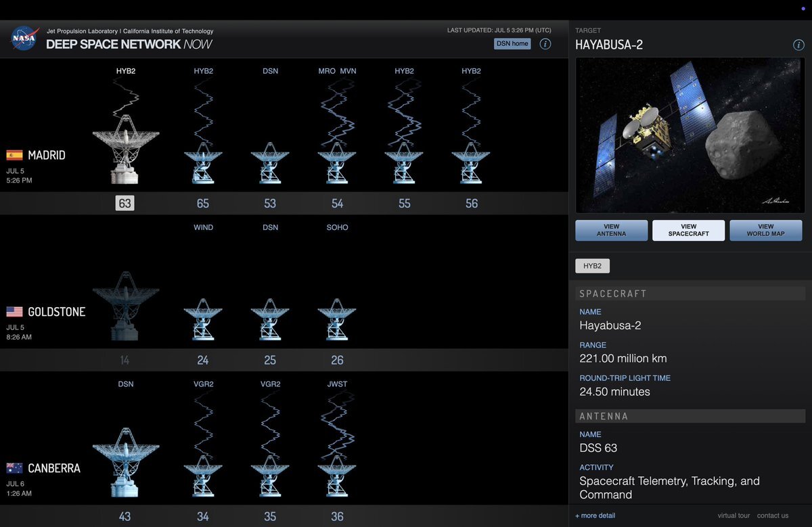Click the Spain flag for Madrid
This screenshot has height=527, width=812.
[x=14, y=155]
